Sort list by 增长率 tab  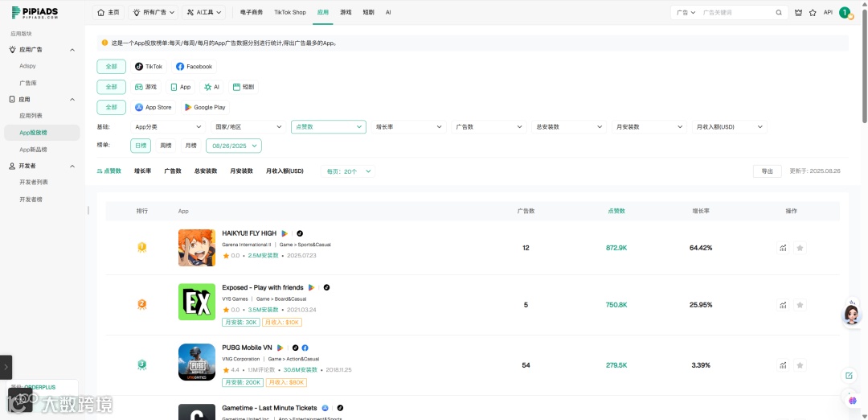142,171
